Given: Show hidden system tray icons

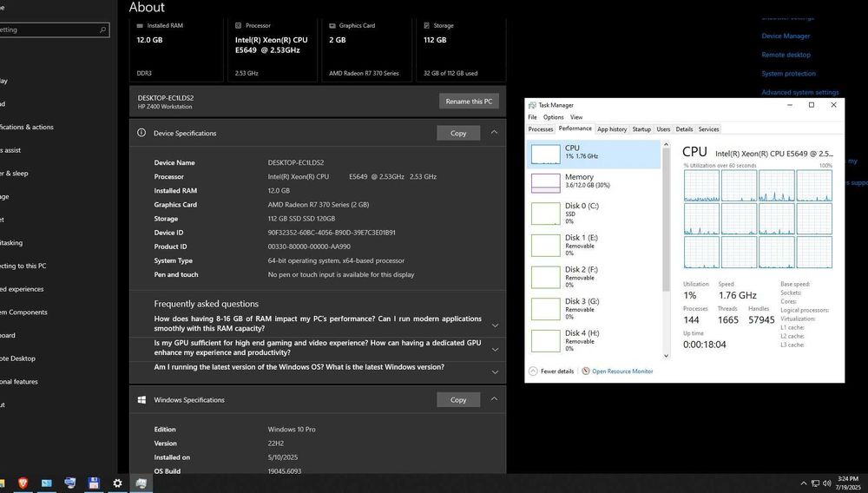Looking at the screenshot, I should coord(803,483).
